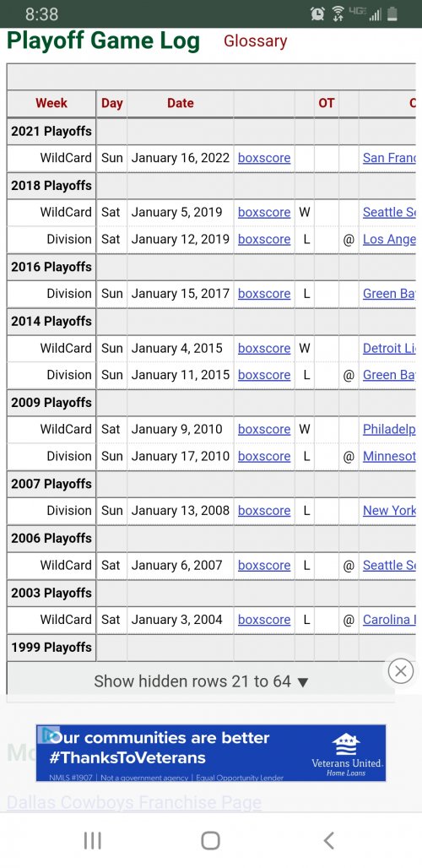
Task: Sort by the OT column header
Action: 327,103
